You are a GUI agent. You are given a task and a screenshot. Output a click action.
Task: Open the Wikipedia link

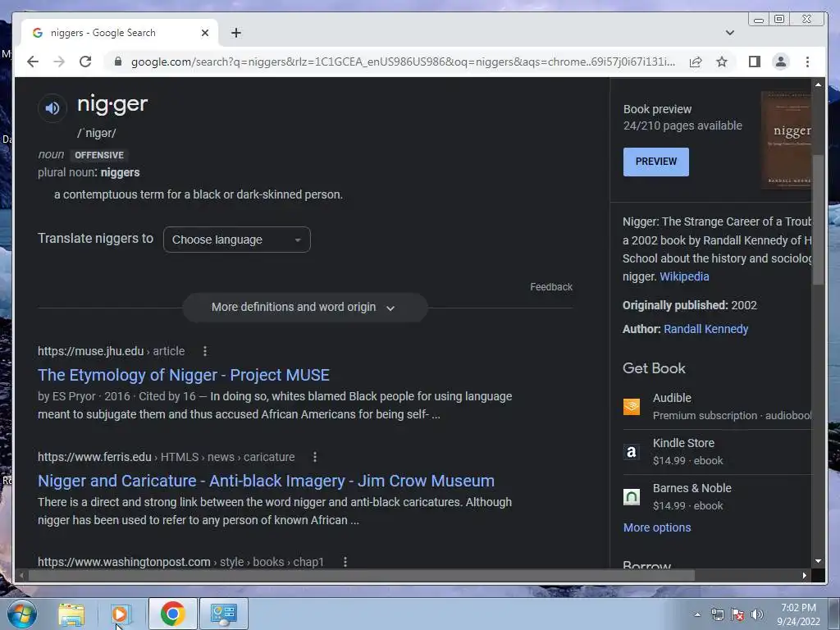[684, 276]
